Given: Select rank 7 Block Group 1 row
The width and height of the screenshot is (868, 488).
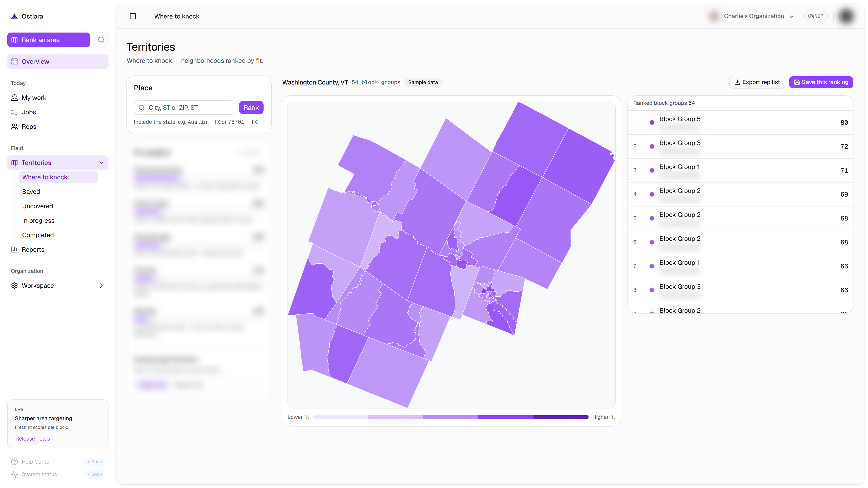Looking at the screenshot, I should [740, 266].
